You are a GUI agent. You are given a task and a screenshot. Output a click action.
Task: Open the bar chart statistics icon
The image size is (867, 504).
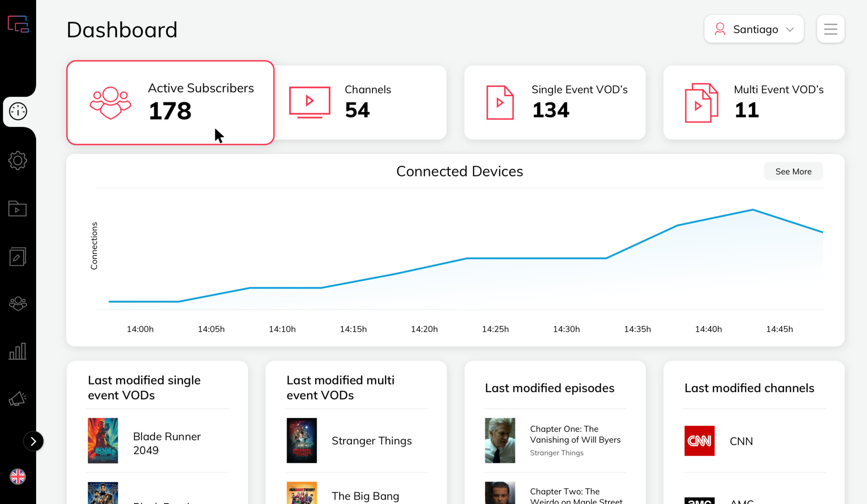tap(18, 351)
